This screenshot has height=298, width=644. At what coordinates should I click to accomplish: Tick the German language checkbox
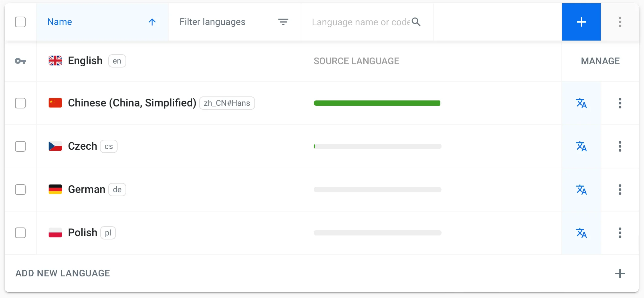pyautogui.click(x=20, y=190)
